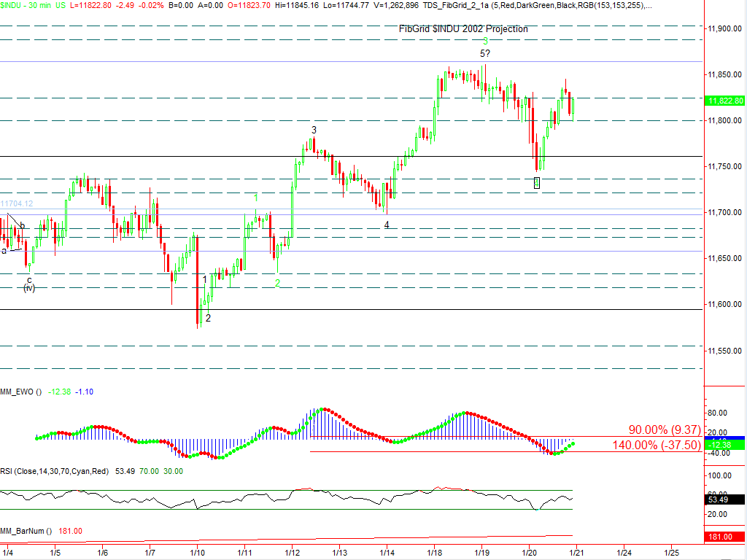Click the green '2' wave label
The height and width of the screenshot is (560, 747).
pyautogui.click(x=278, y=282)
